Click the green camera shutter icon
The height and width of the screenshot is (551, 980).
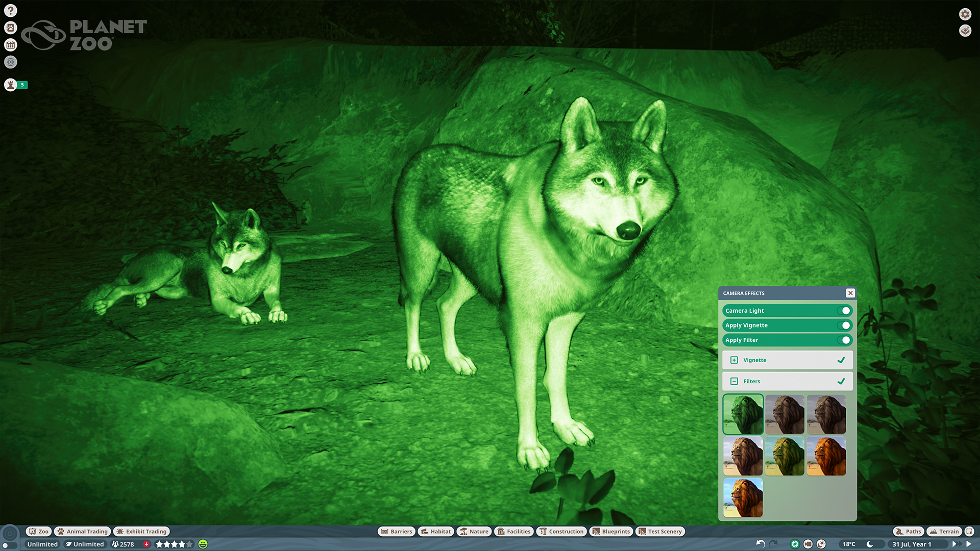(x=795, y=544)
